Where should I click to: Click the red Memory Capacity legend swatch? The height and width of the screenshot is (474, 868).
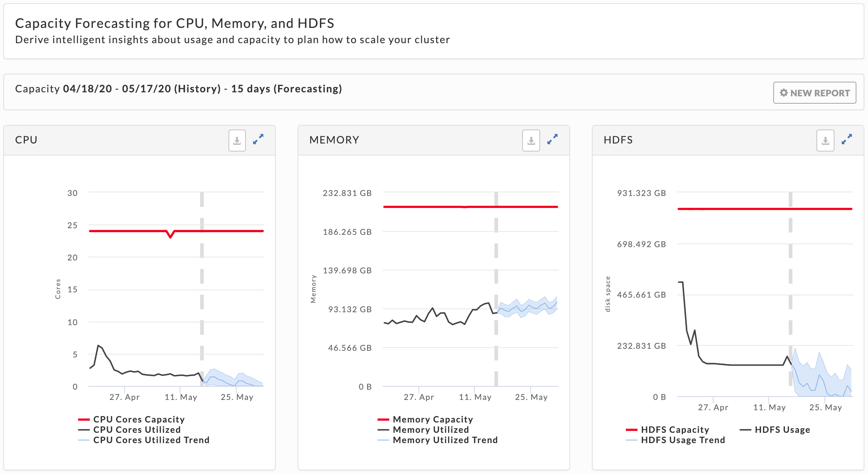(383, 420)
